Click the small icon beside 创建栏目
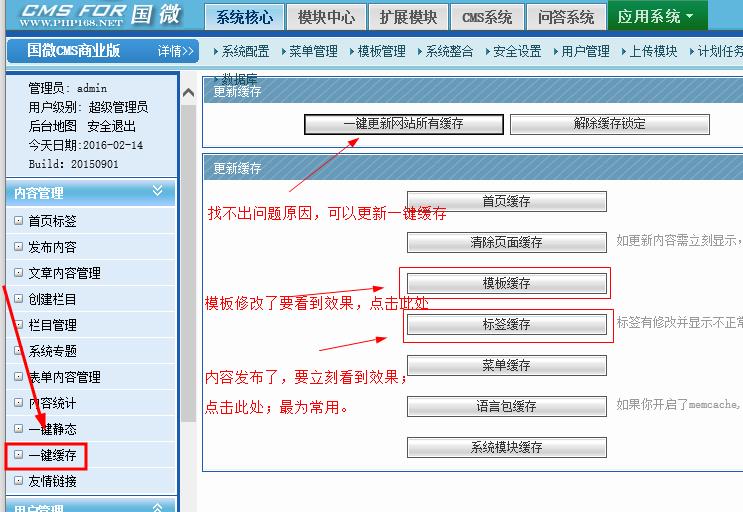This screenshot has height=512, width=743. click(18, 299)
